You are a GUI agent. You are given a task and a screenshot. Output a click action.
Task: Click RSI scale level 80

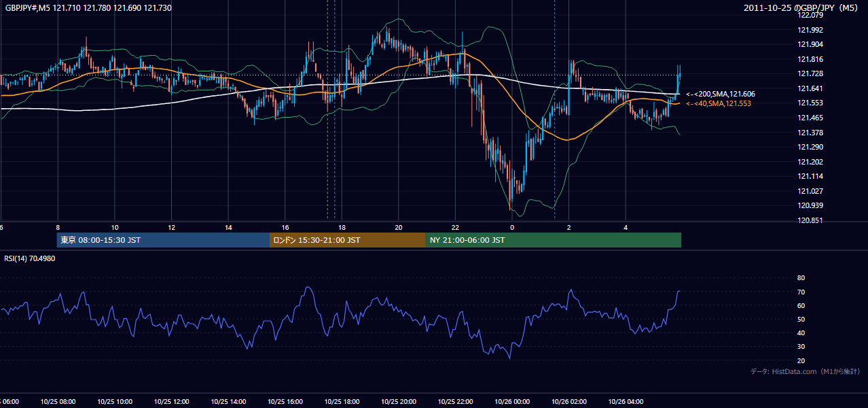[801, 278]
